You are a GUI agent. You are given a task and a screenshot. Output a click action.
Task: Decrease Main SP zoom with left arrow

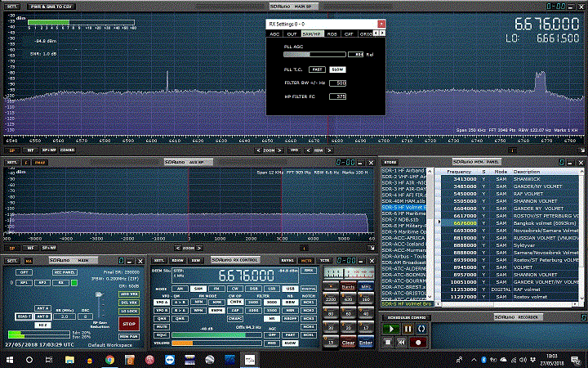(257, 150)
